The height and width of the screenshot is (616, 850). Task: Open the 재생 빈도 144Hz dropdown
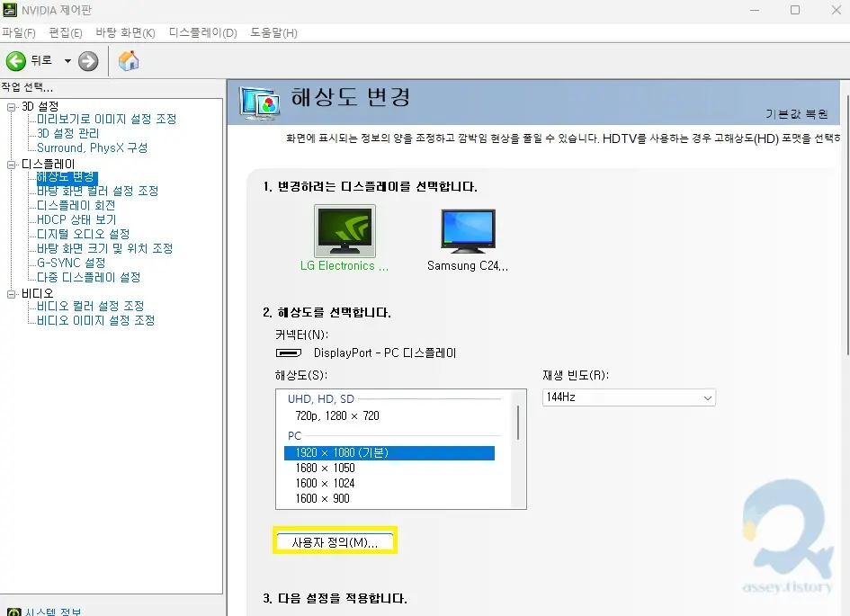[x=629, y=397]
